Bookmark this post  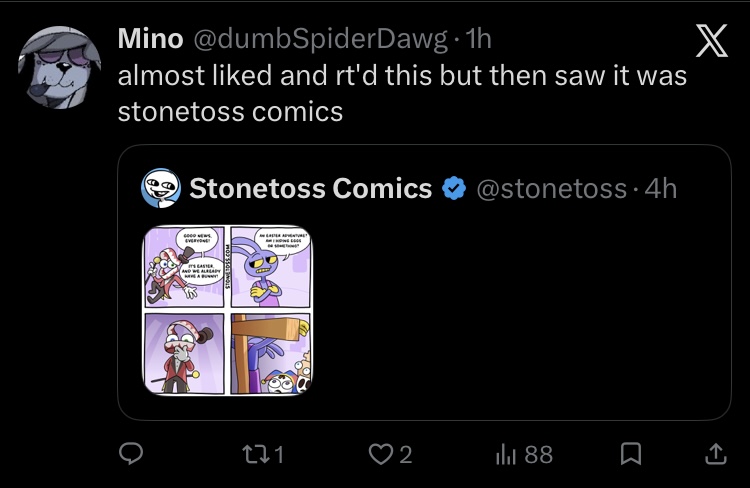(x=631, y=455)
